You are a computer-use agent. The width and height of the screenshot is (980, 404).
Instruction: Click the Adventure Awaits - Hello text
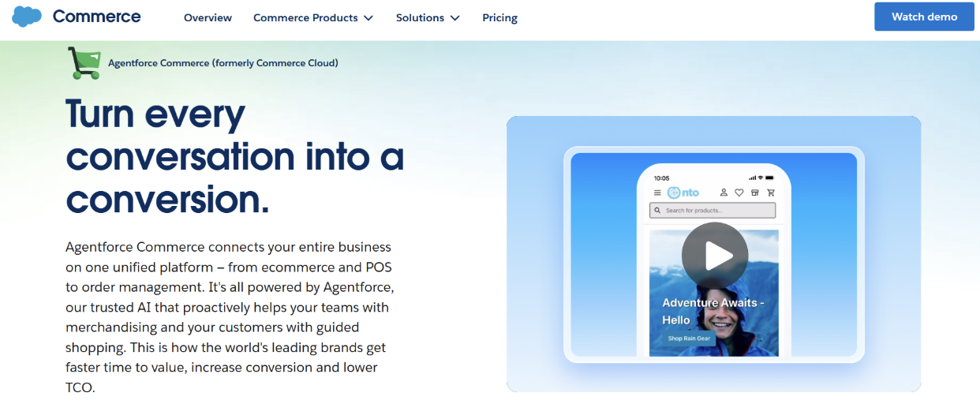pos(713,311)
